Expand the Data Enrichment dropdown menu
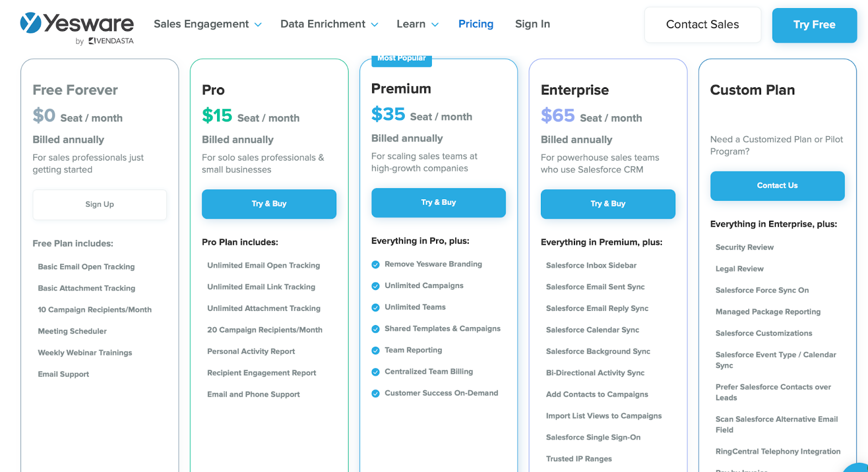 (x=329, y=24)
